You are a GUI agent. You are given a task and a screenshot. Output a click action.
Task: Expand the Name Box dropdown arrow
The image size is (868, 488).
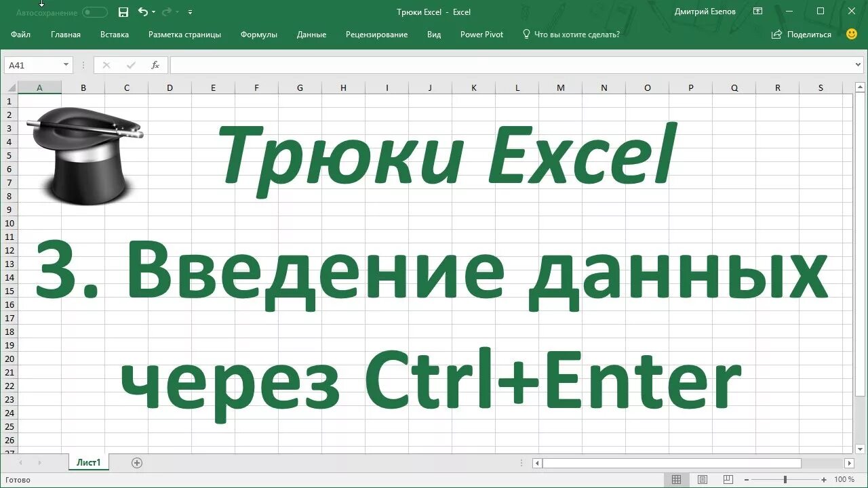coord(66,65)
